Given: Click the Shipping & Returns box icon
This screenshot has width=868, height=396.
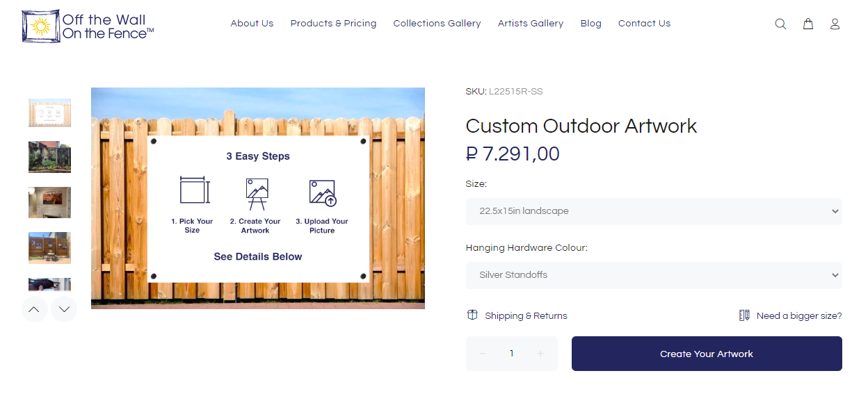Looking at the screenshot, I should tap(472, 315).
